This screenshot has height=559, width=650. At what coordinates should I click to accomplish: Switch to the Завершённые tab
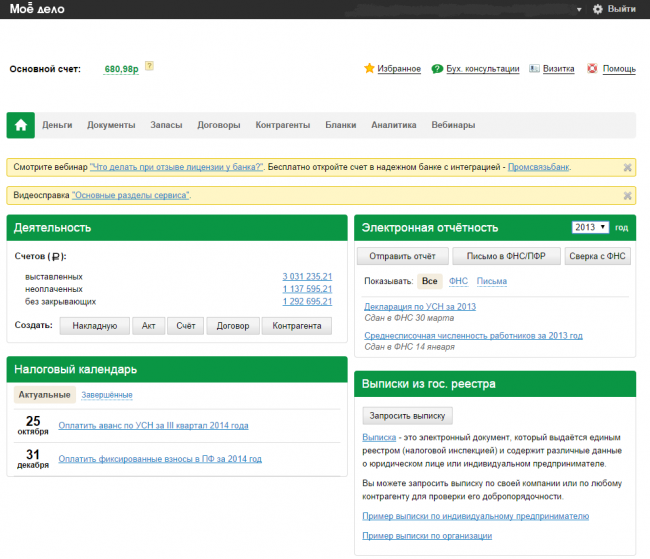coord(107,395)
